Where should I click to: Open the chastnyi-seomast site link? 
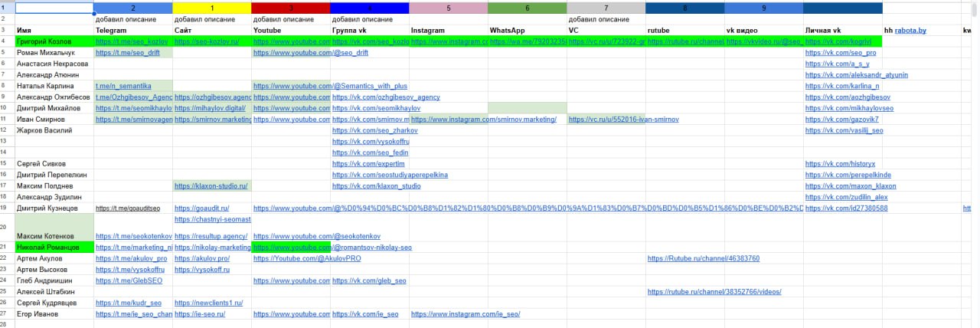pos(212,219)
